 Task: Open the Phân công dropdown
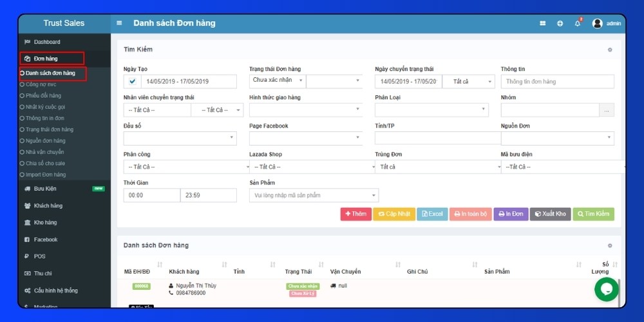coord(186,167)
